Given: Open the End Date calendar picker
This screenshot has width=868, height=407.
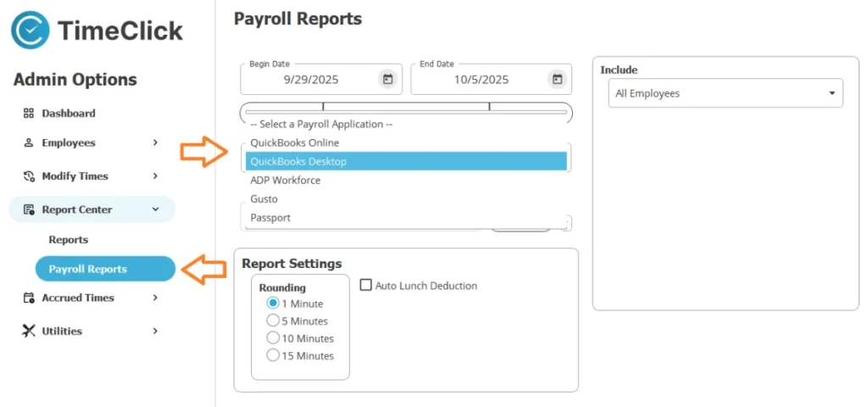Looking at the screenshot, I should (557, 80).
